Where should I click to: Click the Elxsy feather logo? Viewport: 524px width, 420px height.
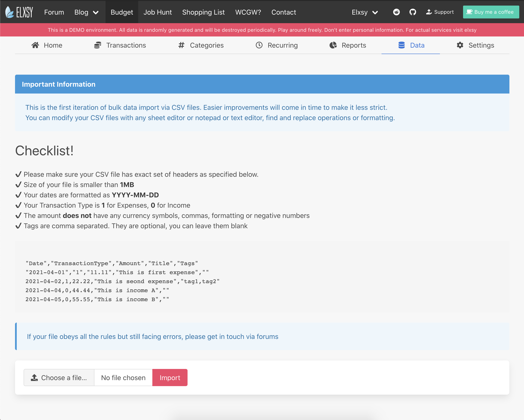10,12
